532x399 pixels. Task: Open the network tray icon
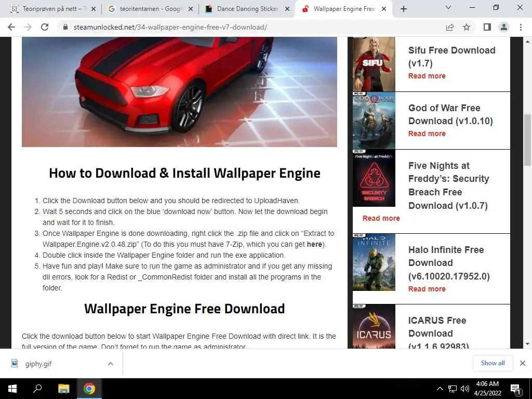[x=453, y=389]
